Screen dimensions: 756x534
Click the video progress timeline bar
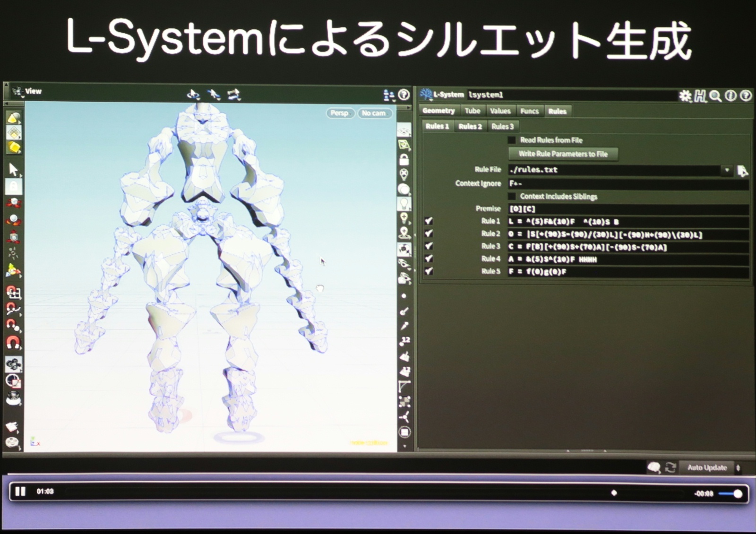(376, 493)
